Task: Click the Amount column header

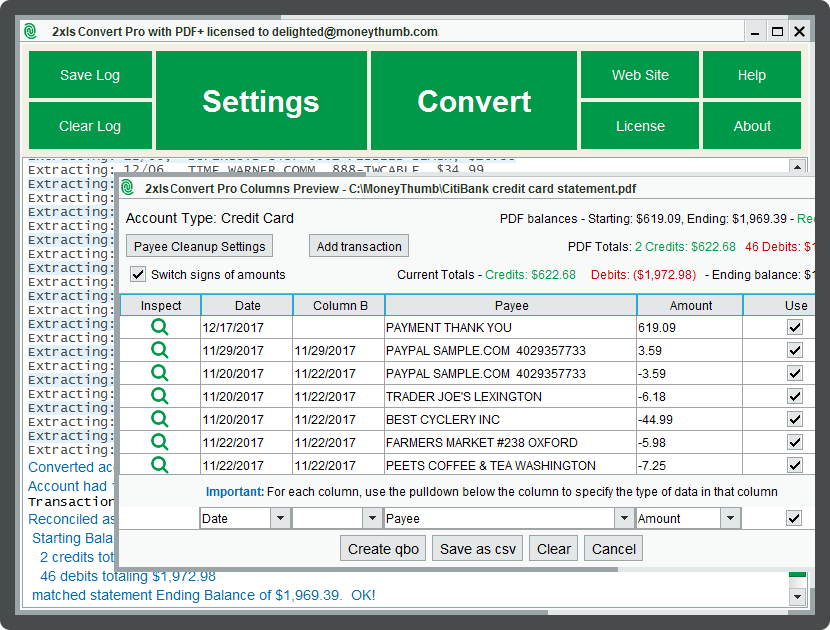Action: point(690,306)
